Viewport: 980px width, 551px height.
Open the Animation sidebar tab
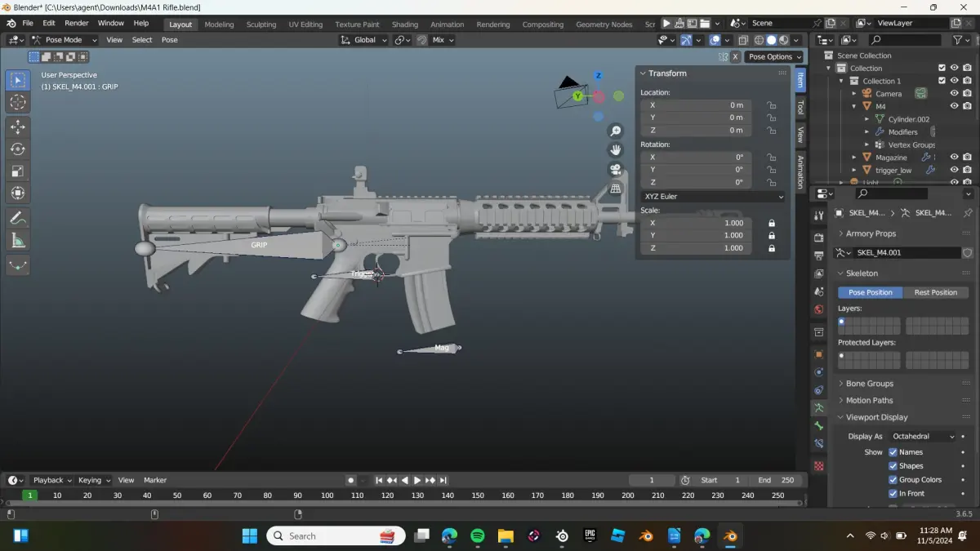(800, 171)
